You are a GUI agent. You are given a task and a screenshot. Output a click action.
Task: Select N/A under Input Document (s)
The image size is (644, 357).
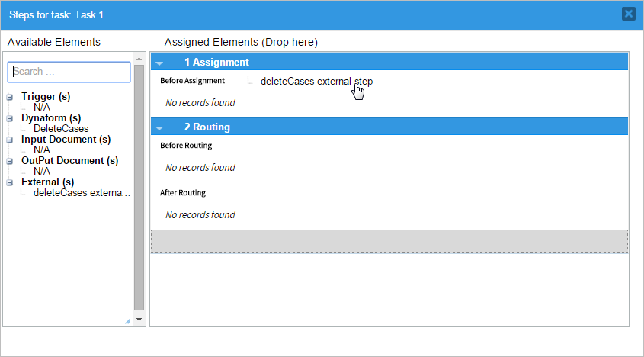[x=42, y=150]
